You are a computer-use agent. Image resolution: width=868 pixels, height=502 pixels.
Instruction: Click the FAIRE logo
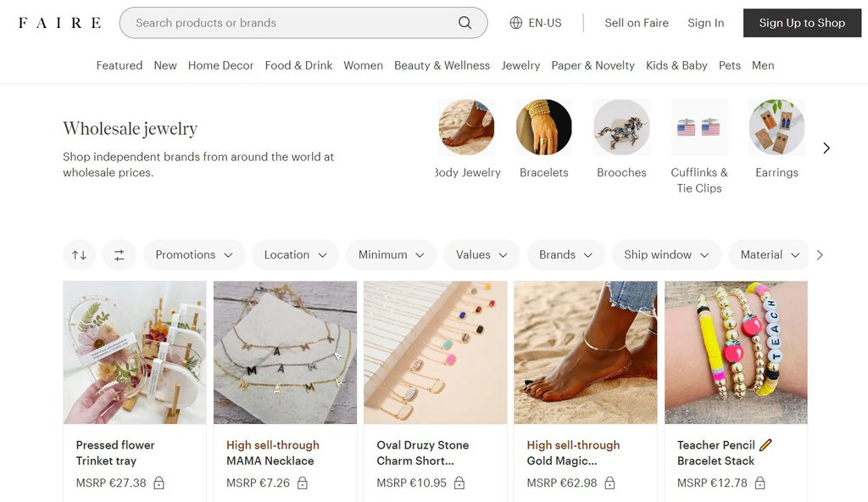57,23
